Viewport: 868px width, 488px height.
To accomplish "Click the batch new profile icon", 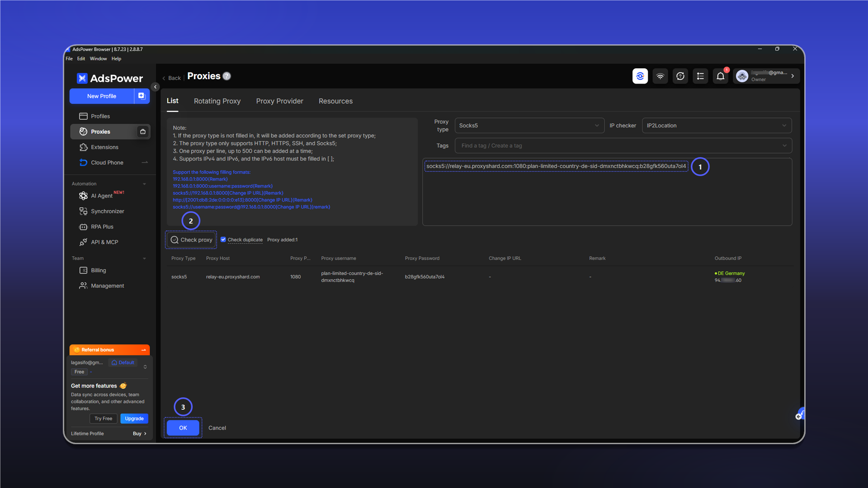I will (142, 96).
